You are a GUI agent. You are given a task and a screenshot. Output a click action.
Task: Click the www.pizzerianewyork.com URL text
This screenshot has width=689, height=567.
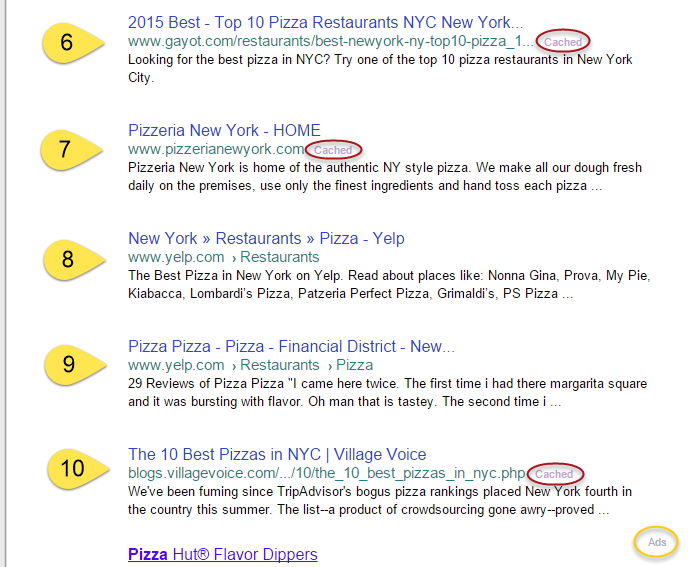215,149
